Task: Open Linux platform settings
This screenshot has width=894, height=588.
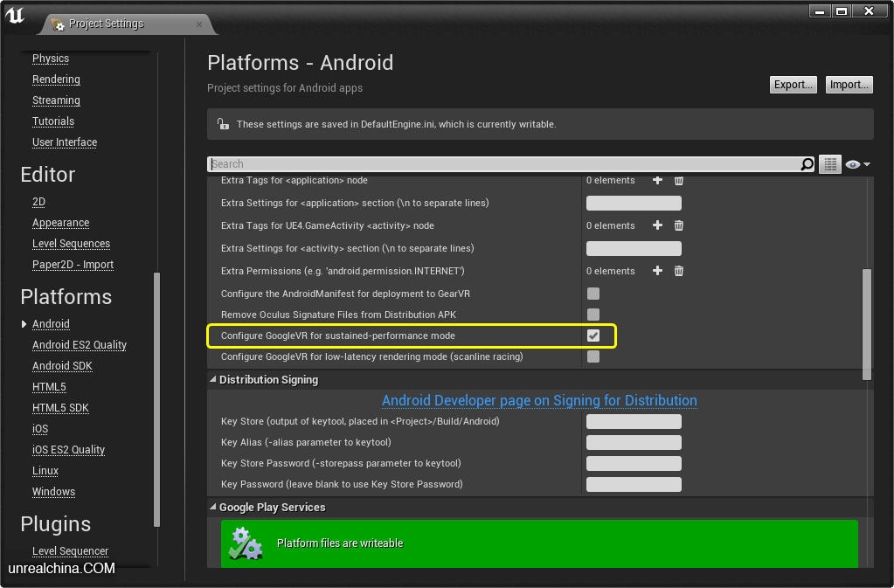Action: (45, 471)
